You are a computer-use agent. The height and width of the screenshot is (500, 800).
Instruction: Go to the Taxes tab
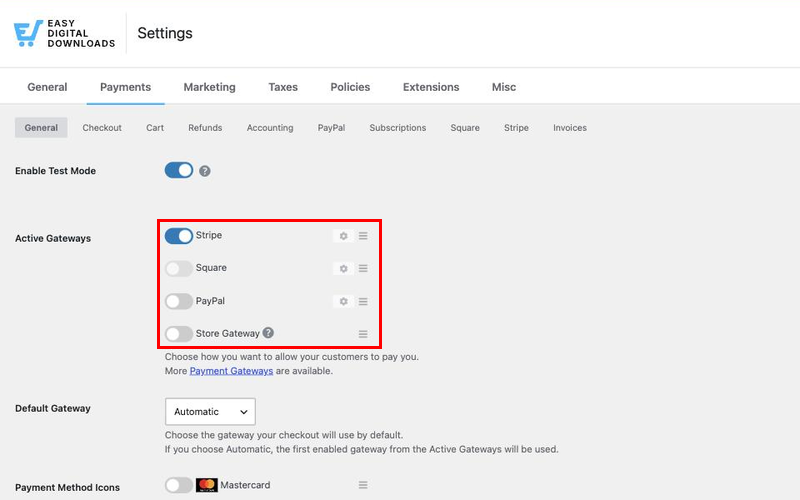click(x=283, y=87)
